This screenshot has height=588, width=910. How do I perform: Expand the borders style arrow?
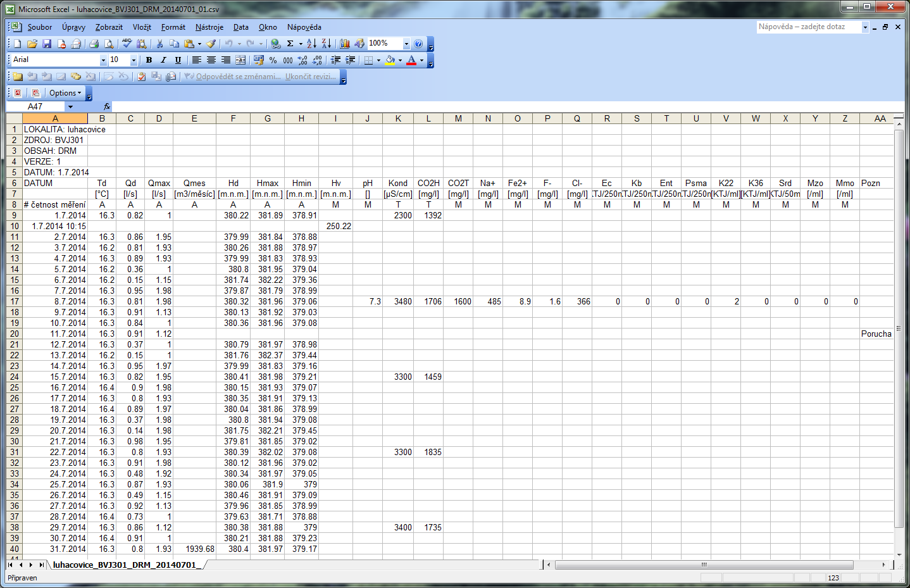pyautogui.click(x=378, y=60)
